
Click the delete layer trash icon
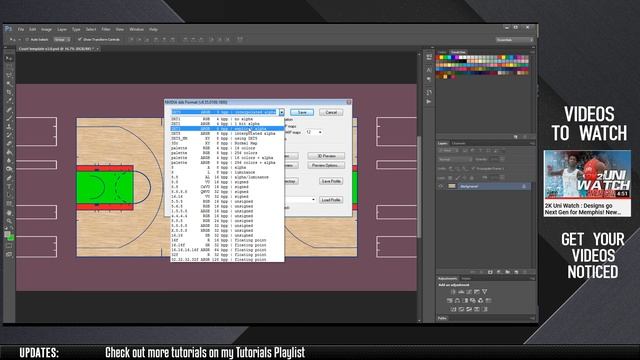tap(525, 272)
